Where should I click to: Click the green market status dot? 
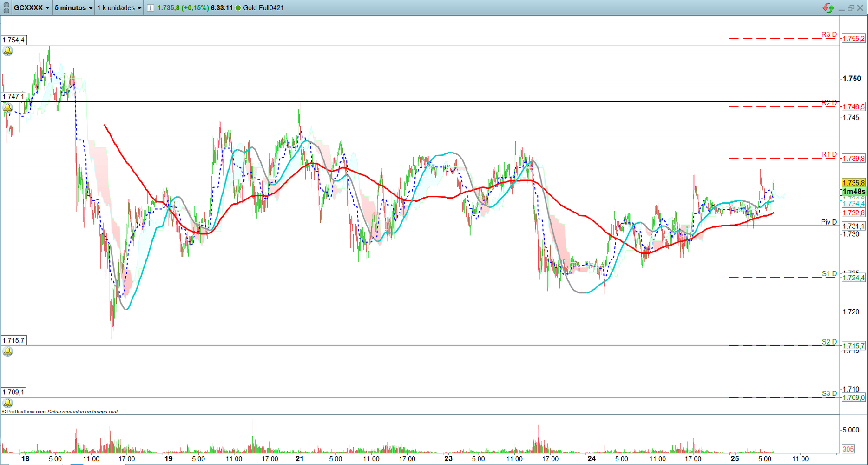[x=238, y=8]
